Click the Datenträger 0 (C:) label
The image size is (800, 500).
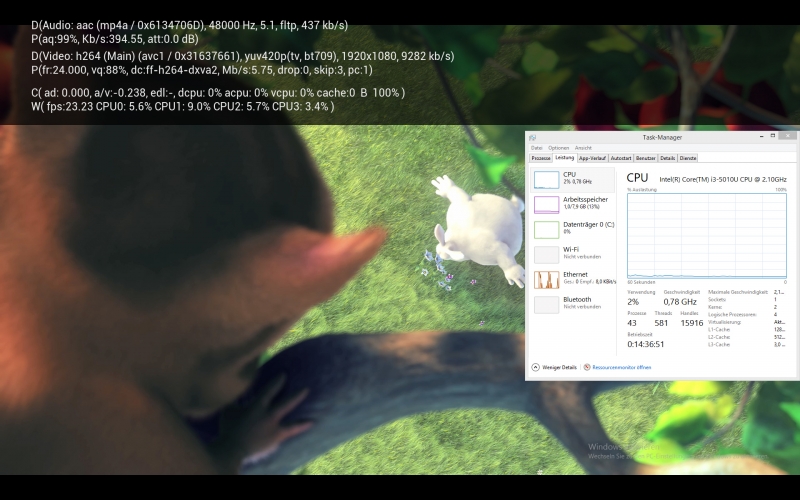coord(589,224)
